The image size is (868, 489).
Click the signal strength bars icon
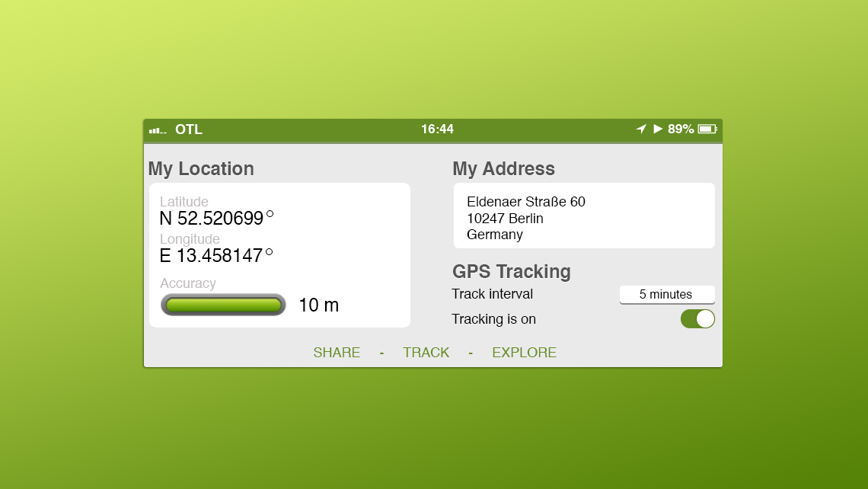[x=158, y=130]
